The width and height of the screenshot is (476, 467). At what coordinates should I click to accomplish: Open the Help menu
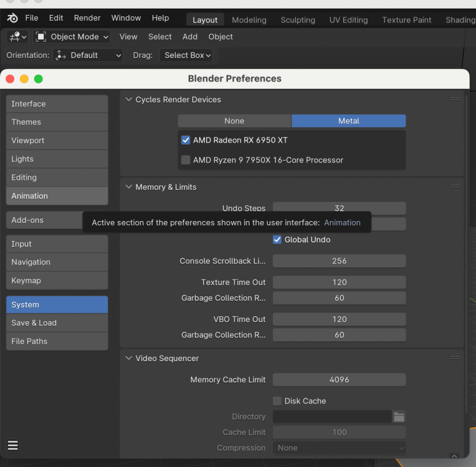[160, 18]
